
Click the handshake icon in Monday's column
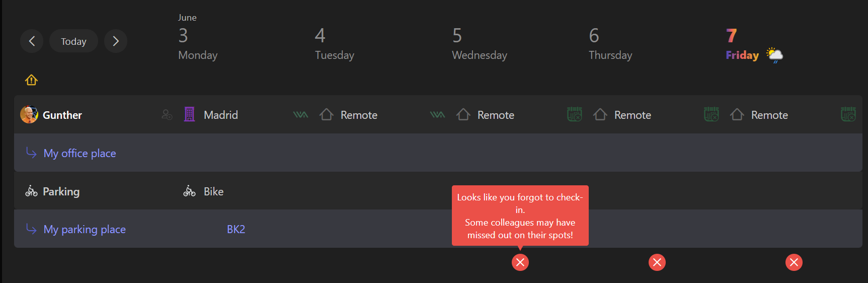coord(300,115)
